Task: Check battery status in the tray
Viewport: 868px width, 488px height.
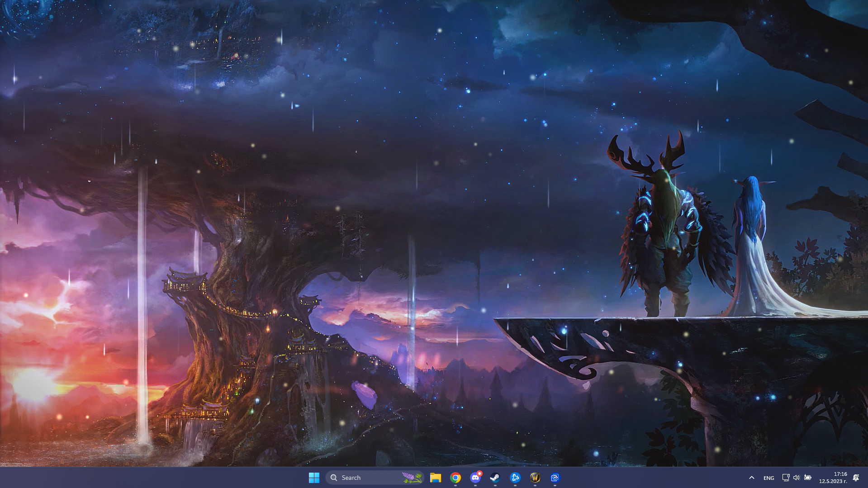Action: coord(808,478)
